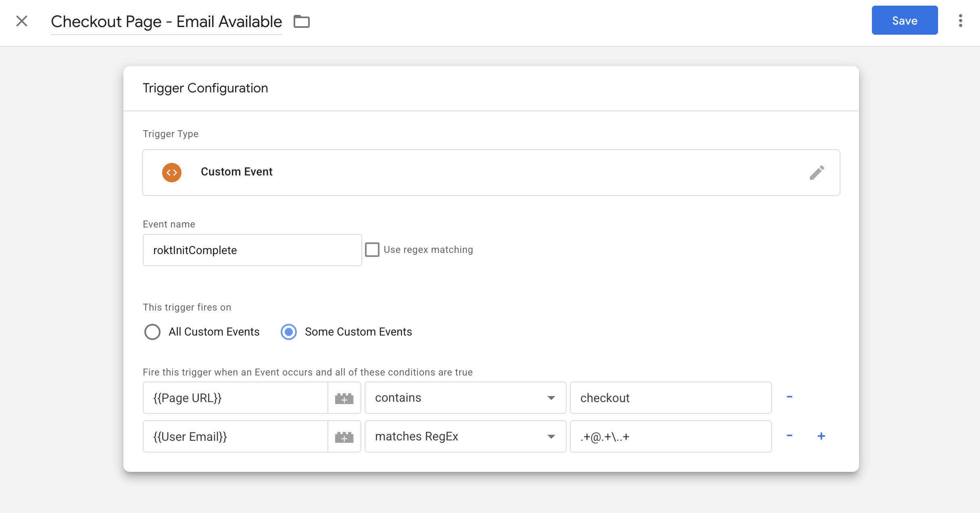Close the trigger editor with the X

point(21,21)
